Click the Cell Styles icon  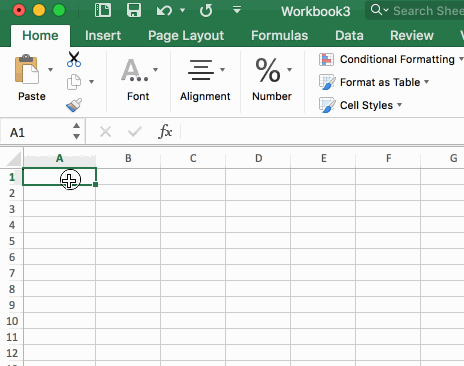click(327, 105)
